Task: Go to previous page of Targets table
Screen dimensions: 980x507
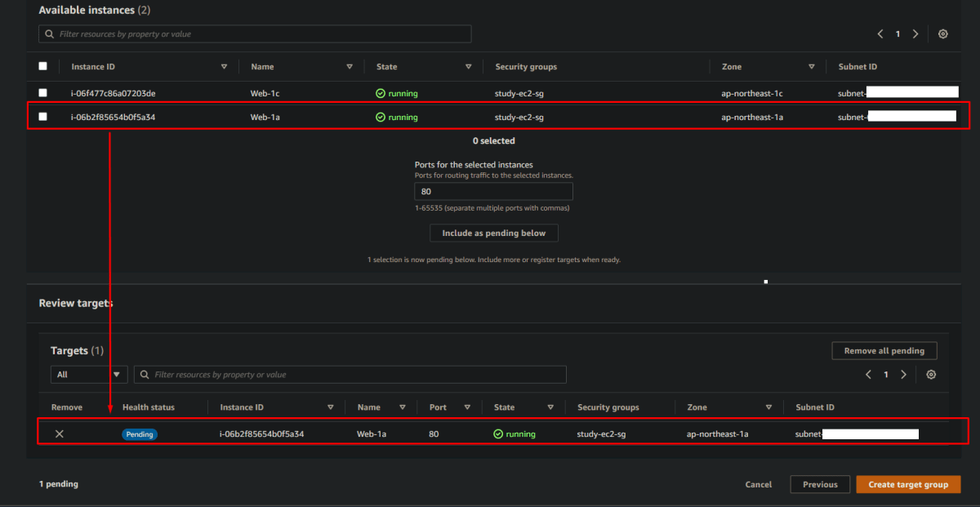Action: (868, 375)
